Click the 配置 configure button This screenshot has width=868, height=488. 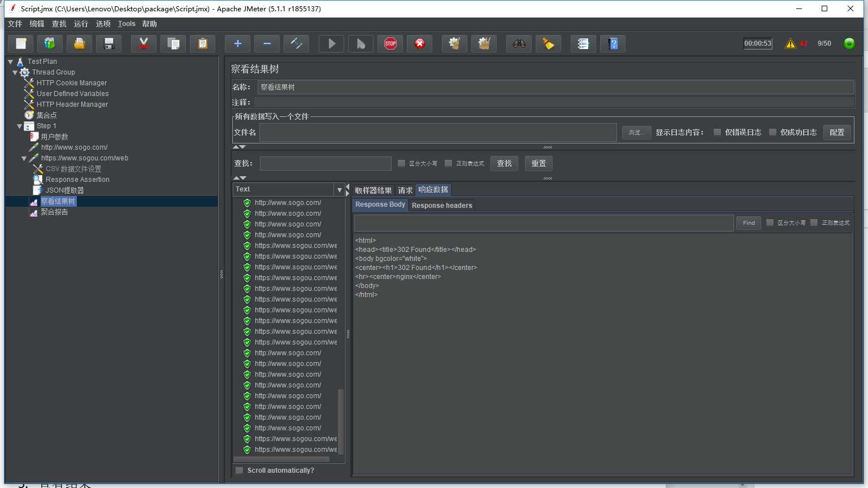837,132
